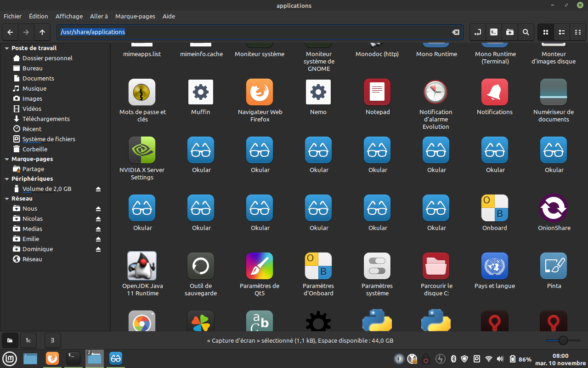Select the Pays et langue icon
Screen dimensions: 588x368
pyautogui.click(x=495, y=266)
